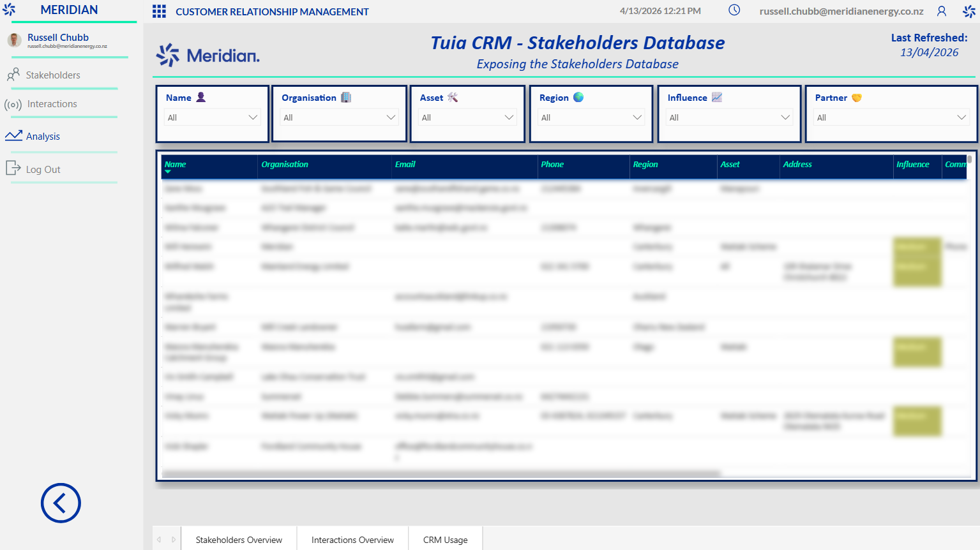The height and width of the screenshot is (550, 980).
Task: Go back using the circled arrow button
Action: (61, 503)
